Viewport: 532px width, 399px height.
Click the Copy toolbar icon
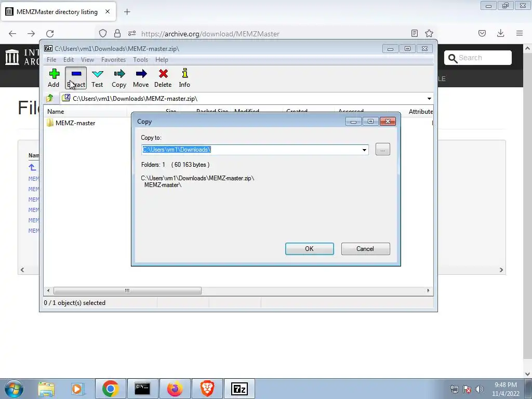pyautogui.click(x=119, y=78)
